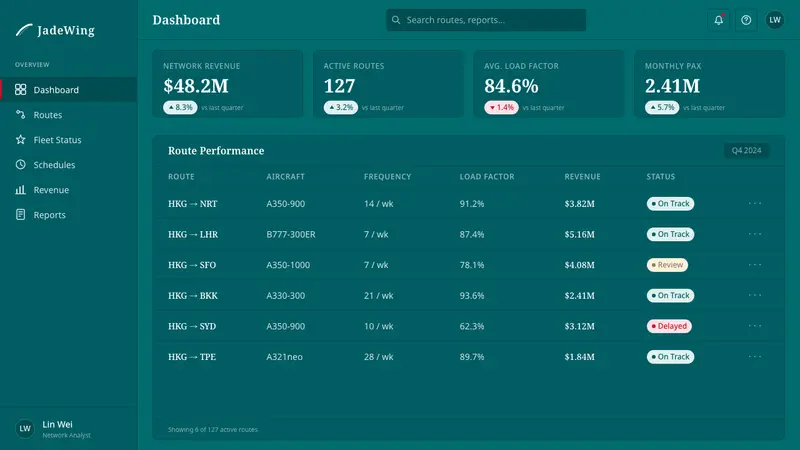The image size is (800, 450).
Task: Click the 2.41M Monthly Pax figure
Action: (x=672, y=86)
